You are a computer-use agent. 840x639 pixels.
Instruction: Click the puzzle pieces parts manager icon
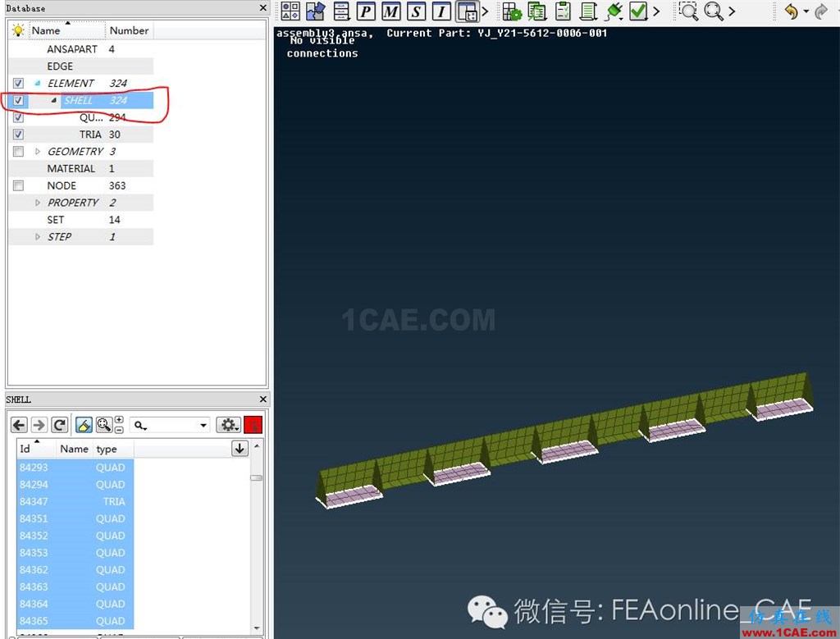315,11
